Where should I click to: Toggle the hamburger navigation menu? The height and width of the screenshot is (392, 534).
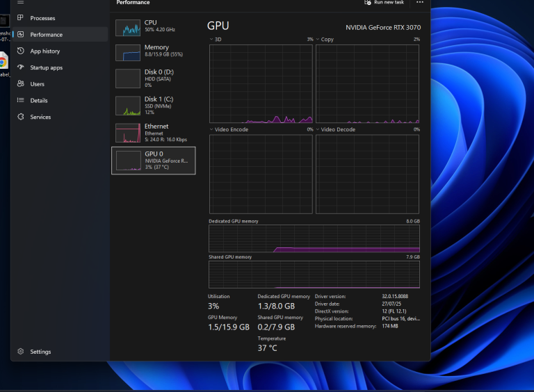[x=21, y=3]
